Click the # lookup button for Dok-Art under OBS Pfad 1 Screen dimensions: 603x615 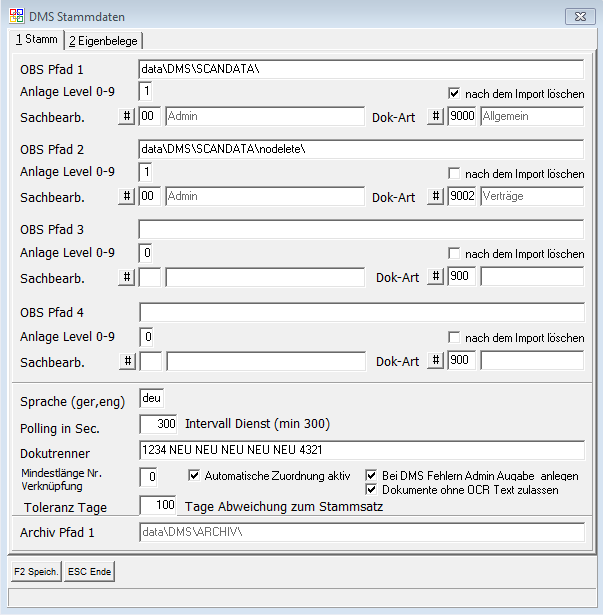point(435,117)
